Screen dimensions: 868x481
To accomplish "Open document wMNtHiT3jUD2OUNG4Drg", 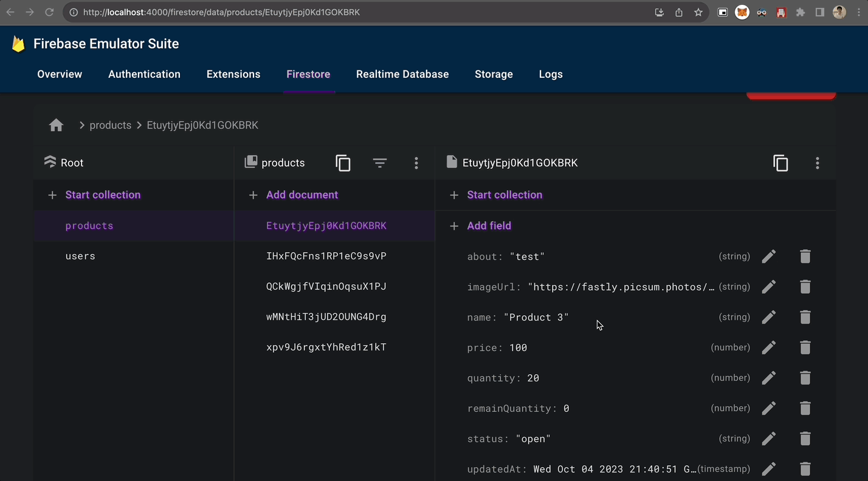I will (x=335, y=317).
